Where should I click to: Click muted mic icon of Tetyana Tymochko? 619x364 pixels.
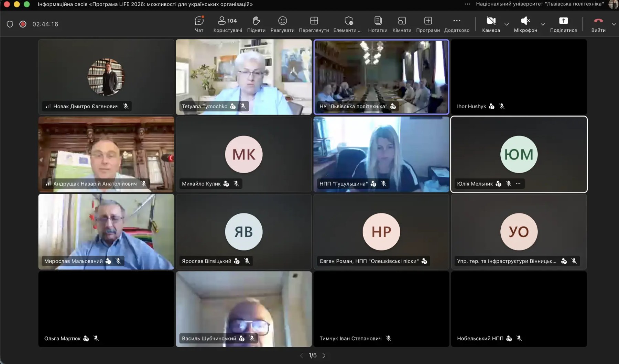click(243, 106)
